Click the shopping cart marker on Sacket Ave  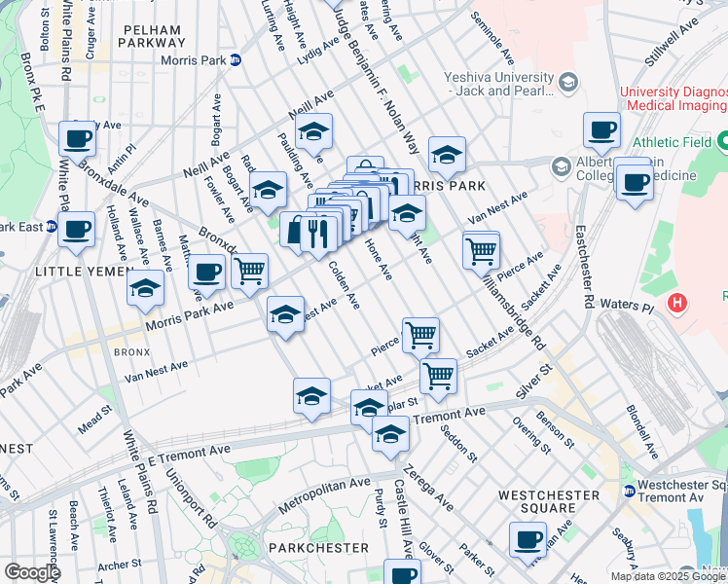click(438, 376)
